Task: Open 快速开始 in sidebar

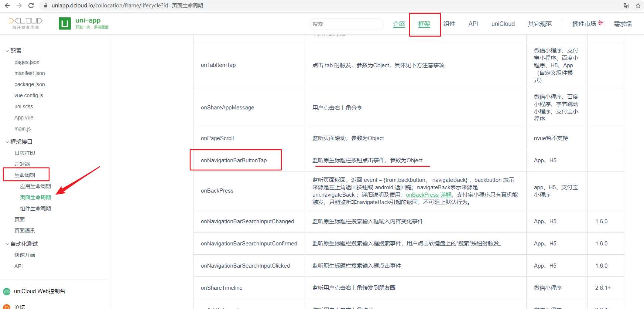Action: tap(25, 255)
